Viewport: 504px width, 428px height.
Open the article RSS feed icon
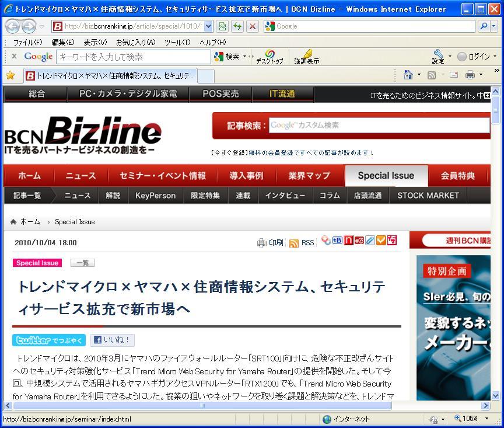pos(294,243)
